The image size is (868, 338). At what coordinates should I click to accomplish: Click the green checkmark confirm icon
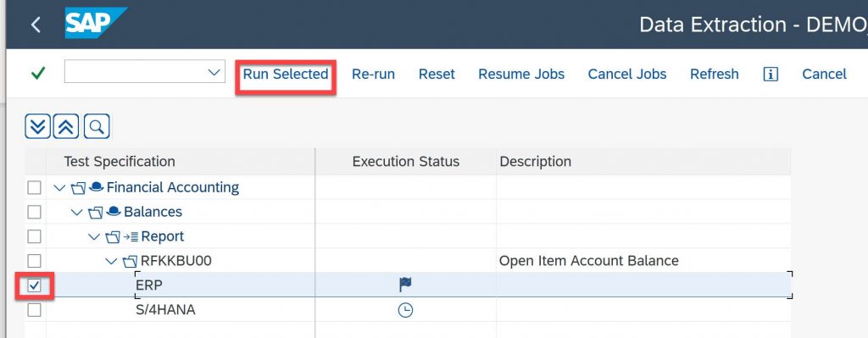click(38, 73)
